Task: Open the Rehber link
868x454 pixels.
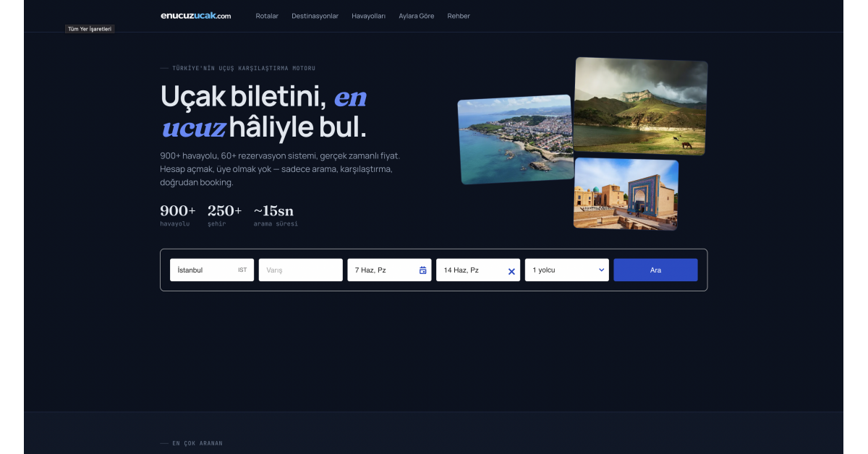Action: (459, 16)
